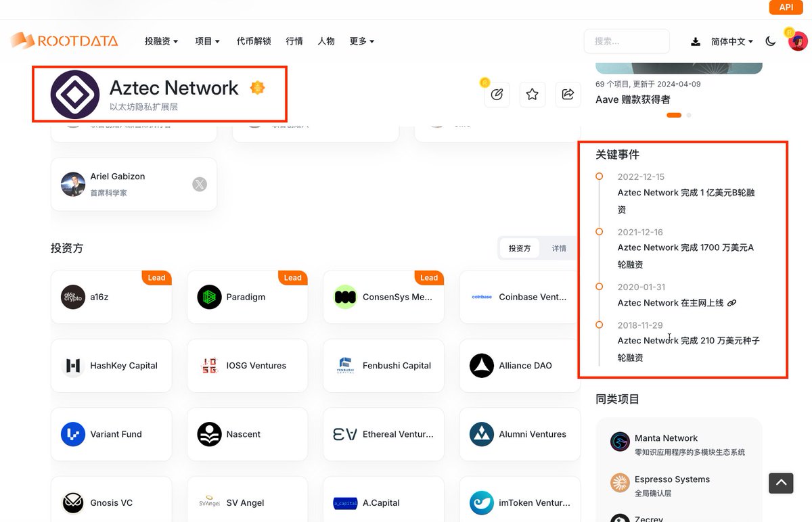Click Coinbase Ventures logo
The width and height of the screenshot is (812, 522).
pos(482,297)
